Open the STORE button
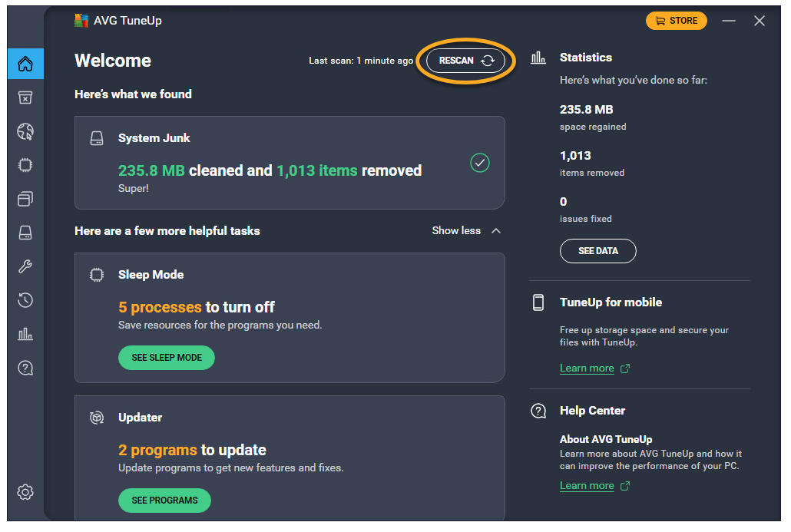 coord(677,21)
